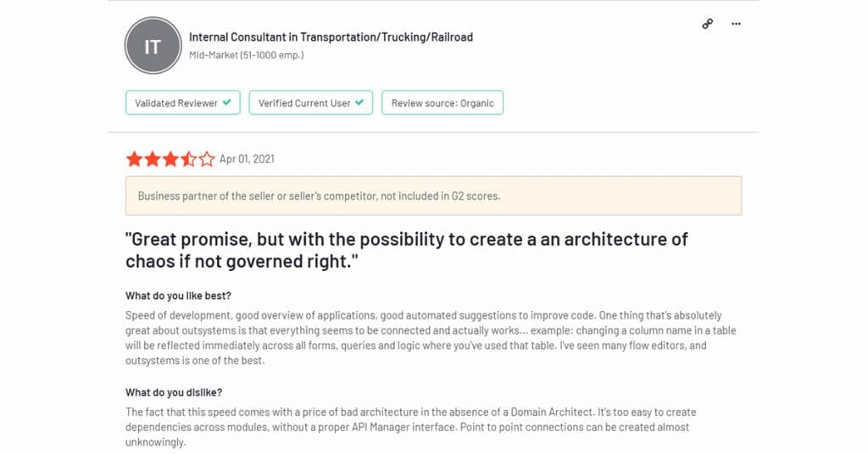Viewport: 868px width, 454px height.
Task: Open the review headline "Great promise" title
Action: pyautogui.click(x=406, y=250)
